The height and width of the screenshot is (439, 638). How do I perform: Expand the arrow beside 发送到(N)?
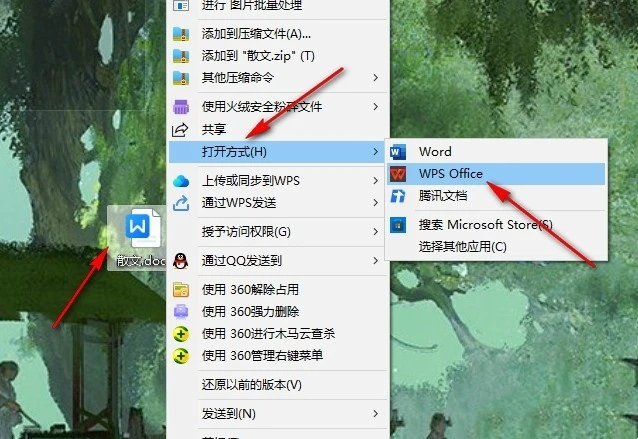coord(376,414)
